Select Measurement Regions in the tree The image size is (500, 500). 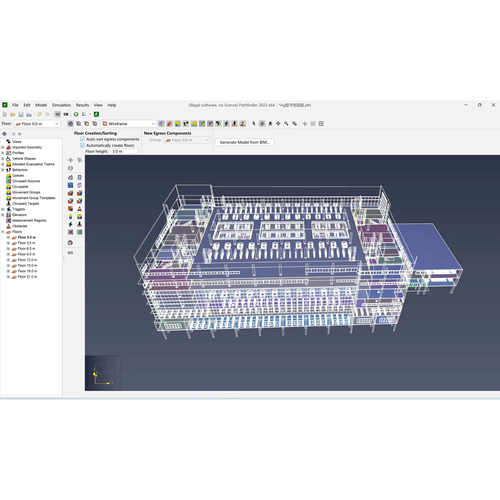[x=29, y=220]
